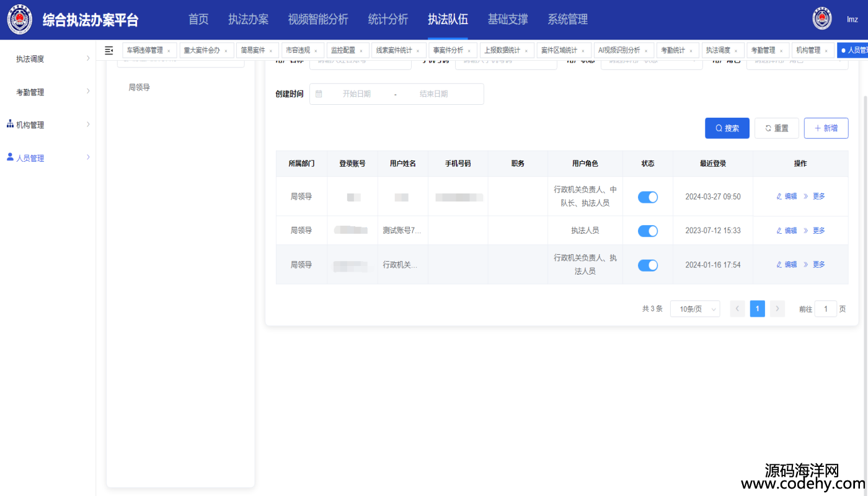Click the user avatar badge beside lmz
This screenshot has width=868, height=496.
pyautogui.click(x=822, y=19)
